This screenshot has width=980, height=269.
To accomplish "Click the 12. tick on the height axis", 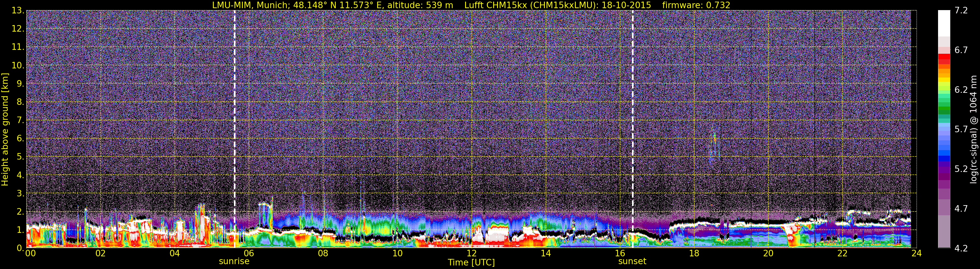I will [x=18, y=29].
